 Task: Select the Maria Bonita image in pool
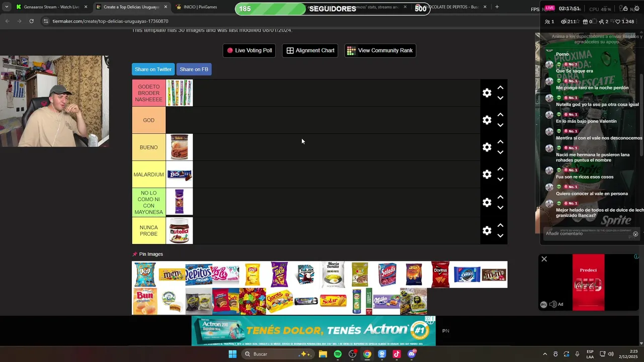[x=333, y=275]
